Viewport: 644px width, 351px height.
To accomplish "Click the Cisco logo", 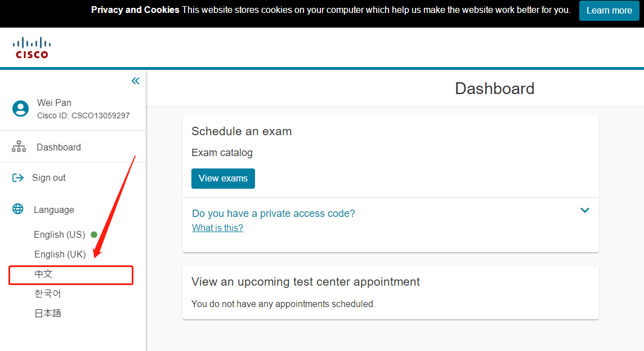I will coord(32,47).
